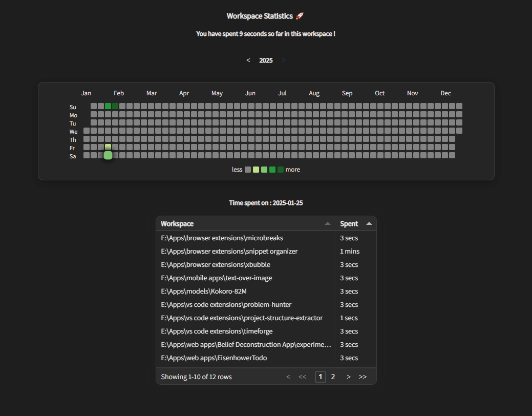This screenshot has width=532, height=416.
Task: Go to previous year with the left arrow beside 2025
Action: 248,60
